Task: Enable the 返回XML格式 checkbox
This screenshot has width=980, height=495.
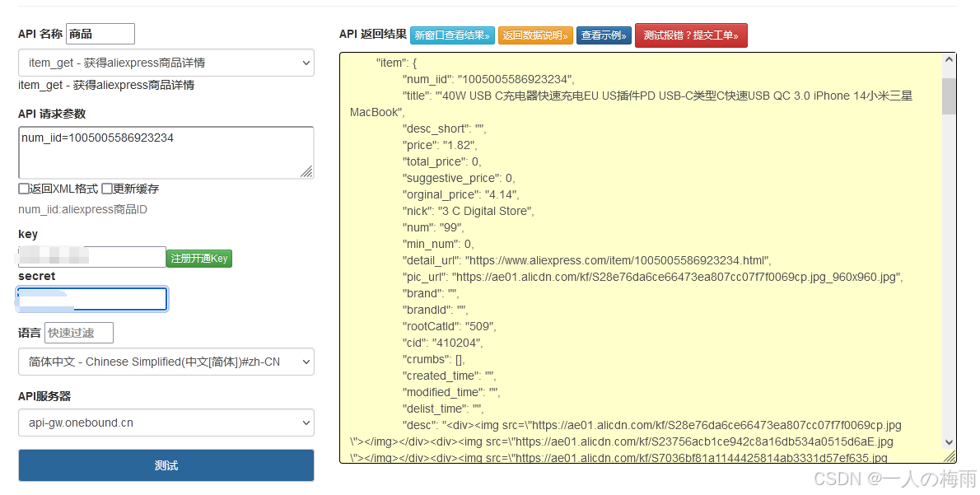Action: pyautogui.click(x=24, y=189)
